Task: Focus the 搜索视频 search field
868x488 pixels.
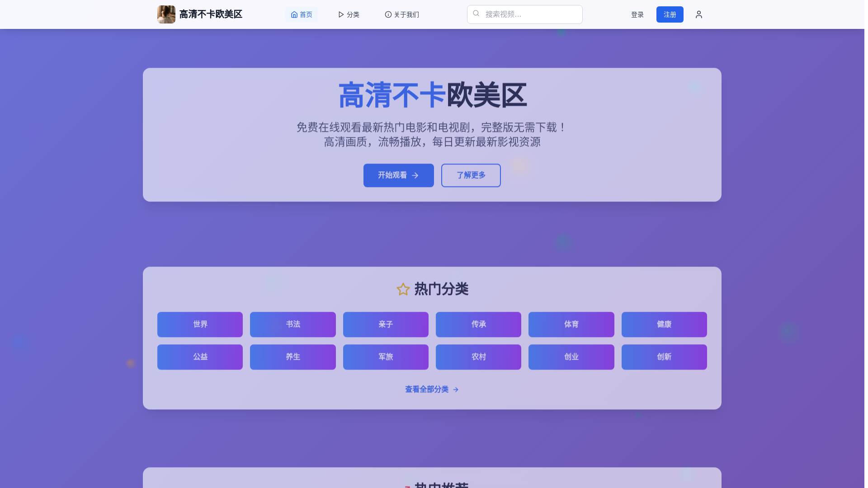Action: [529, 14]
